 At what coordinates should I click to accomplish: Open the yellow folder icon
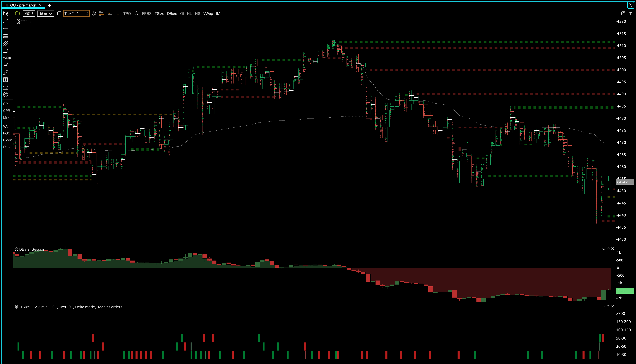(17, 13)
